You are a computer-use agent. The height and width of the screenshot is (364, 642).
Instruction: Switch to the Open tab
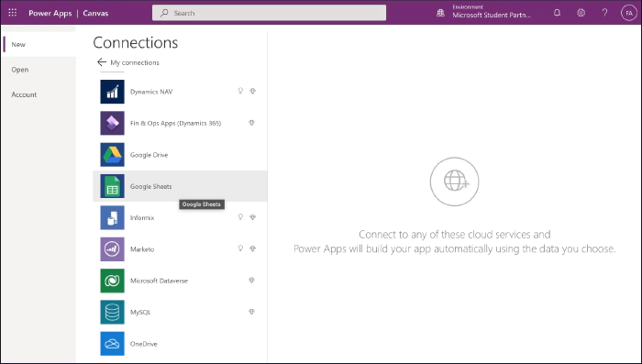point(20,70)
